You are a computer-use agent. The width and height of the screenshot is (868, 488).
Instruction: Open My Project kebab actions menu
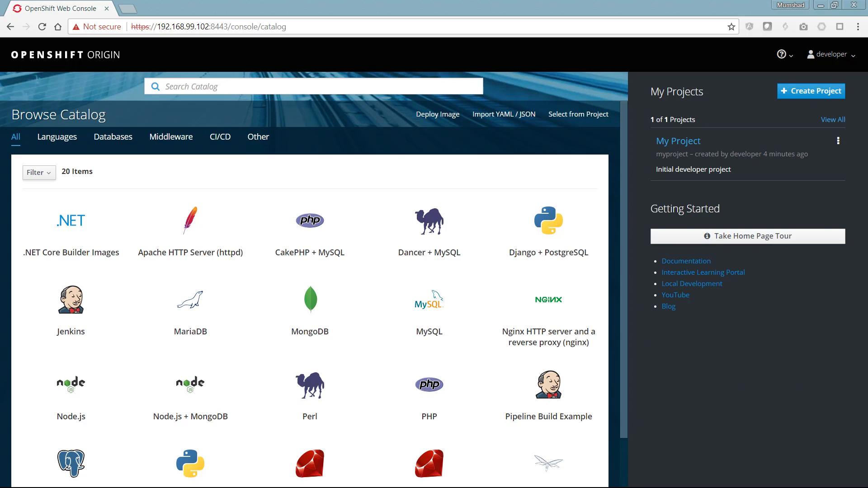(838, 141)
